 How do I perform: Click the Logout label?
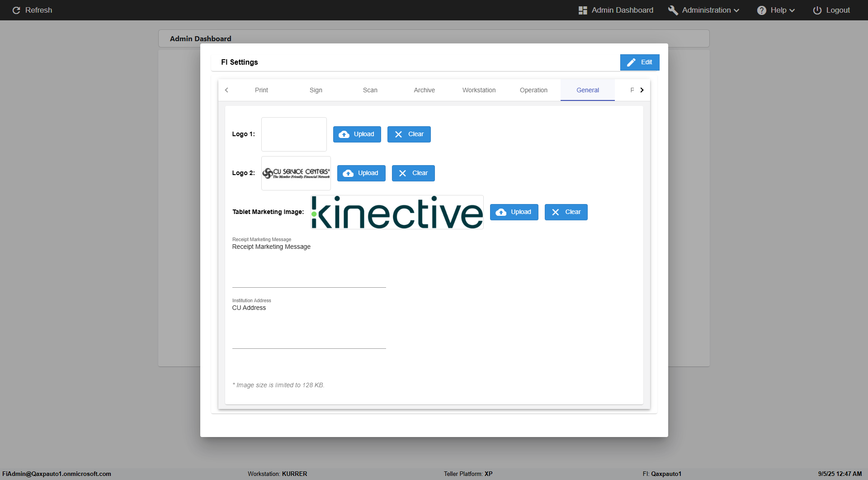(838, 10)
